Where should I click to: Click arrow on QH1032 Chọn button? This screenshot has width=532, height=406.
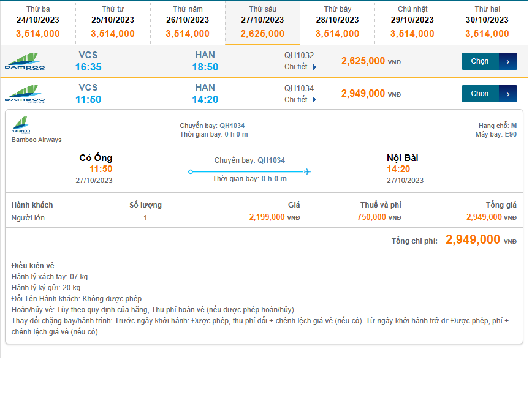click(508, 61)
